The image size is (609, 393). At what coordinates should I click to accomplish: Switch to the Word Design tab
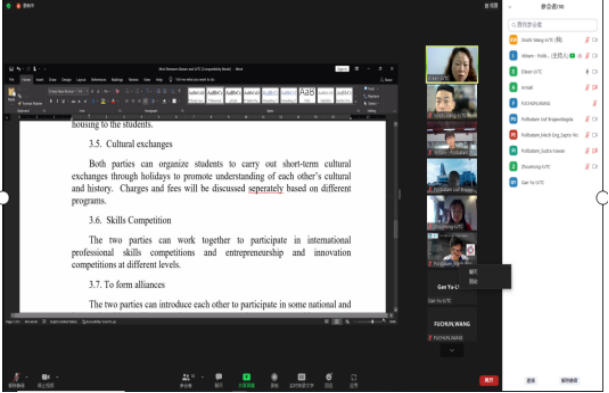[66, 80]
